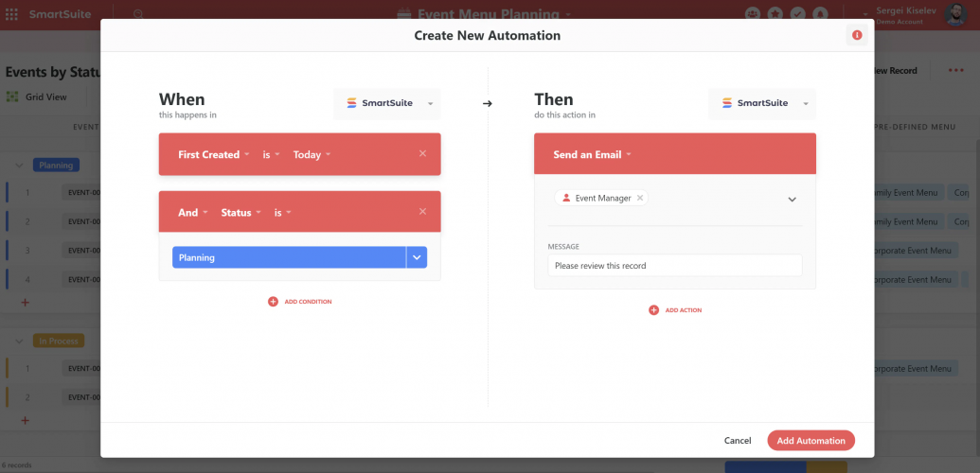The height and width of the screenshot is (473, 980).
Task: Click the info icon in automation dialog header
Action: coord(857,36)
